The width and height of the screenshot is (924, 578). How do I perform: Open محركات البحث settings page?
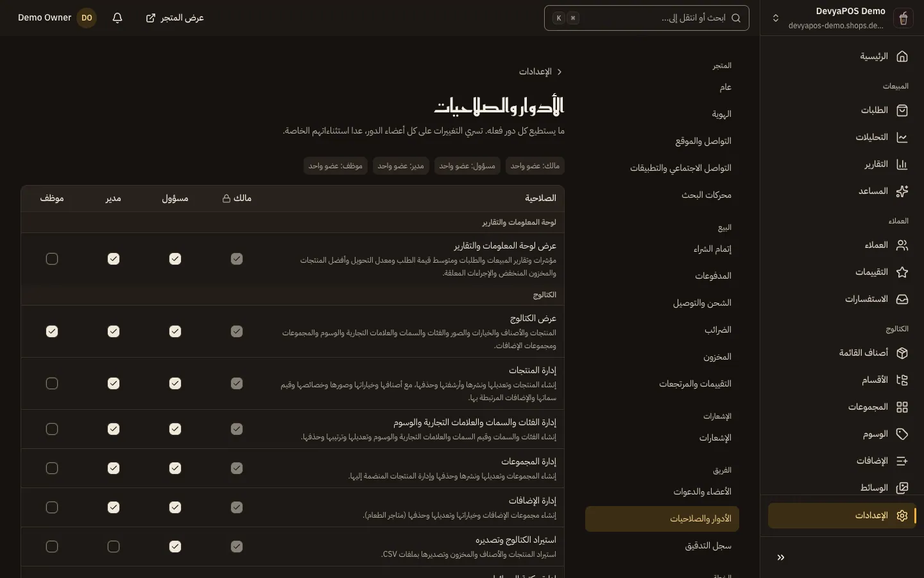pos(662,195)
